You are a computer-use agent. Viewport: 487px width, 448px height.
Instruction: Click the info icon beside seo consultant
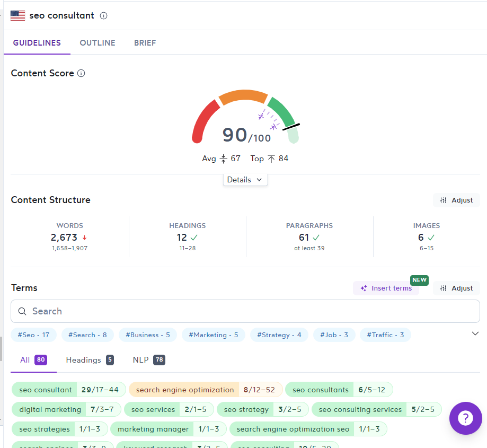click(104, 15)
